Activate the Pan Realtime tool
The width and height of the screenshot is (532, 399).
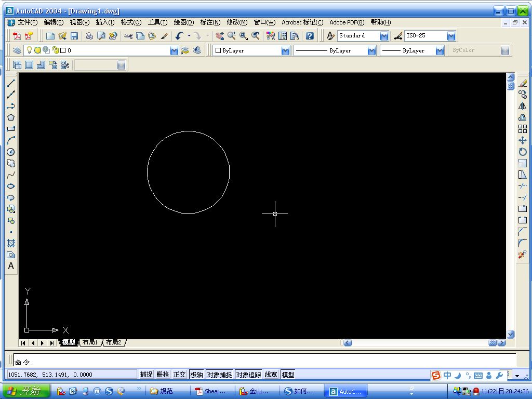[x=220, y=36]
